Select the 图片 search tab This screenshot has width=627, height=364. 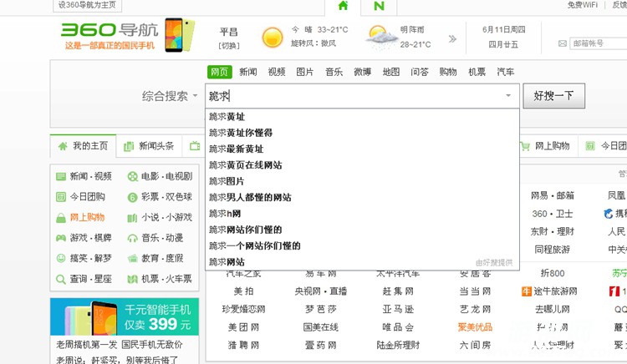click(304, 72)
